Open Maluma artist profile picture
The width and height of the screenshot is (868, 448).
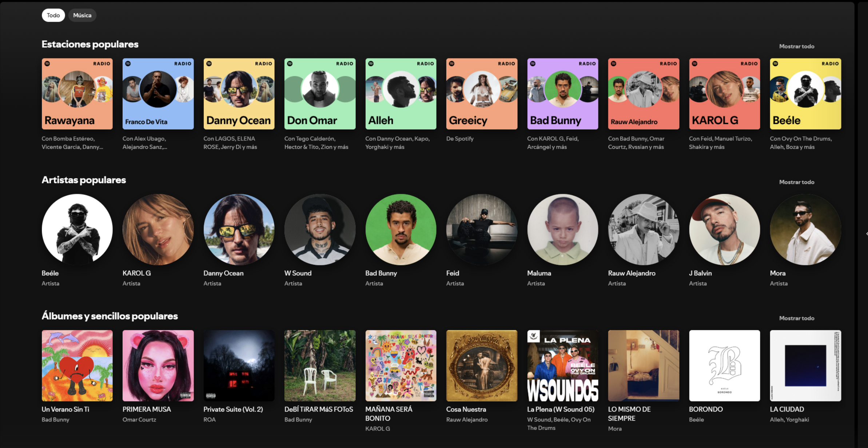(563, 229)
